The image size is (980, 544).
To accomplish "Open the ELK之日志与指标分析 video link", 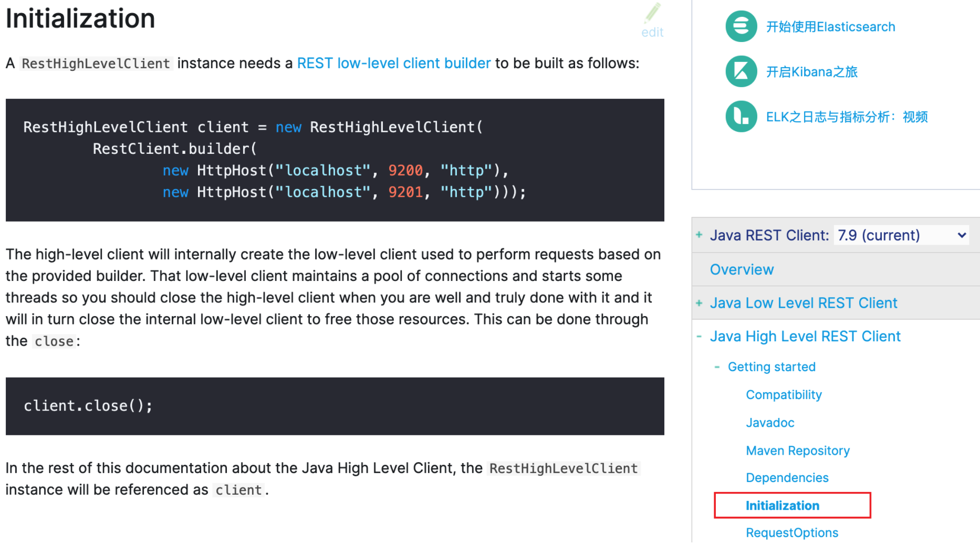I will pyautogui.click(x=847, y=117).
